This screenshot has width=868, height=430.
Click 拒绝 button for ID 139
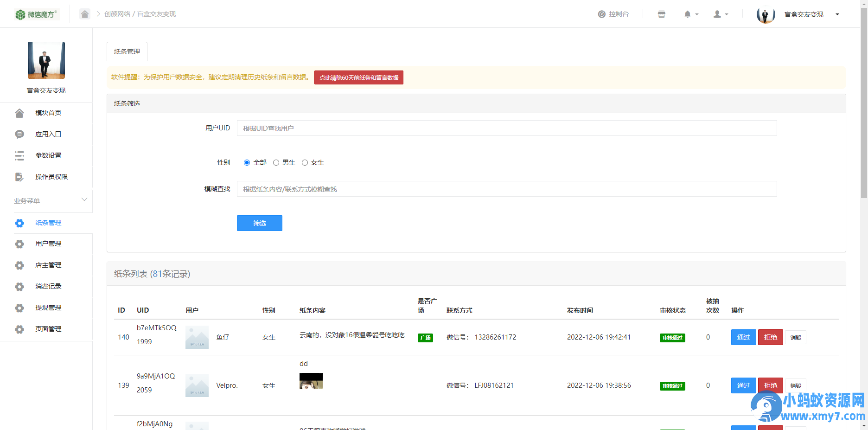pyautogui.click(x=771, y=385)
